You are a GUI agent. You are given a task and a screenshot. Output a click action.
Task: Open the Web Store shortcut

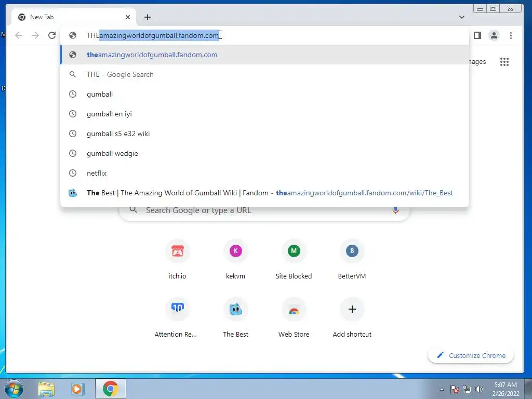[x=294, y=318]
